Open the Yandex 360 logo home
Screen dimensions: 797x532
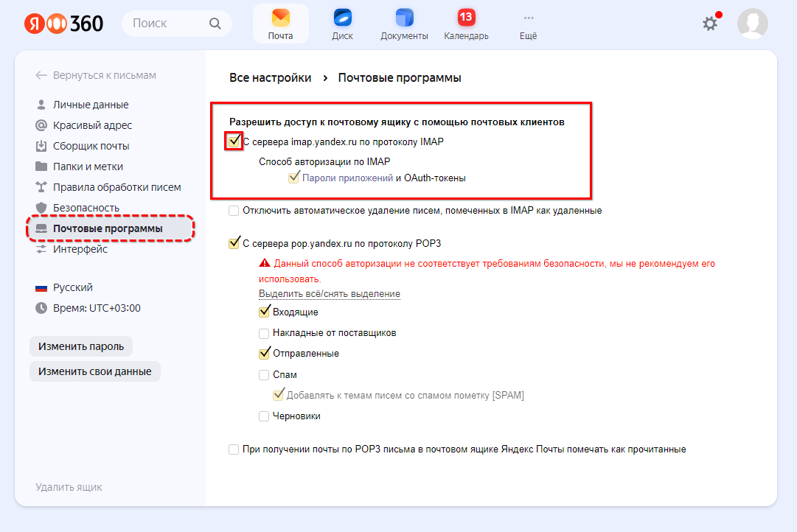[x=63, y=24]
